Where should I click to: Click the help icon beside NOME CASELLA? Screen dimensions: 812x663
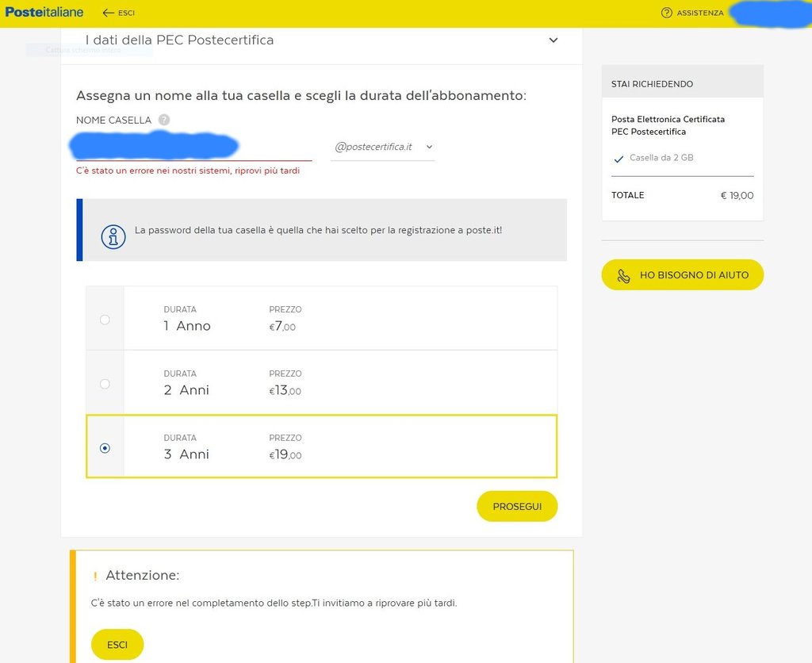coord(164,120)
